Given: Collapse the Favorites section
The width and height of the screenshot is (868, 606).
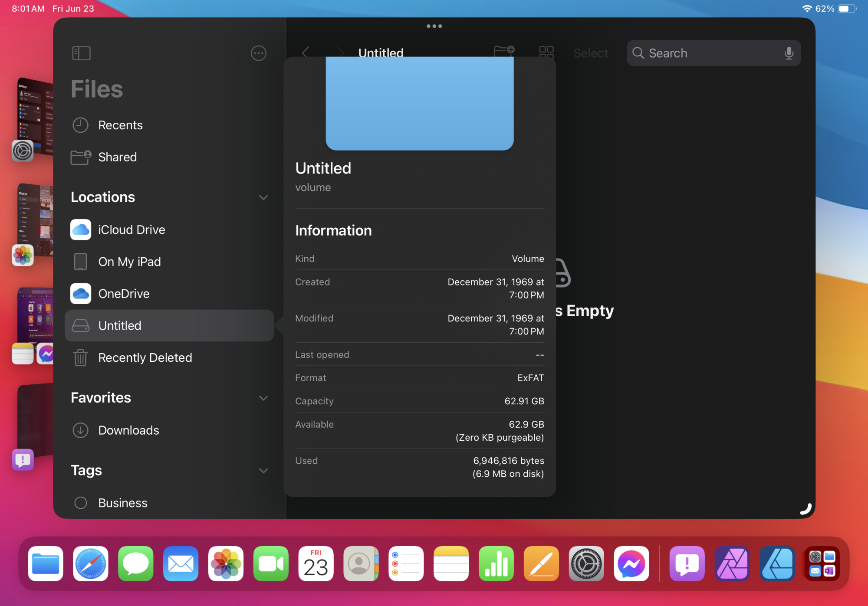Looking at the screenshot, I should pos(263,398).
